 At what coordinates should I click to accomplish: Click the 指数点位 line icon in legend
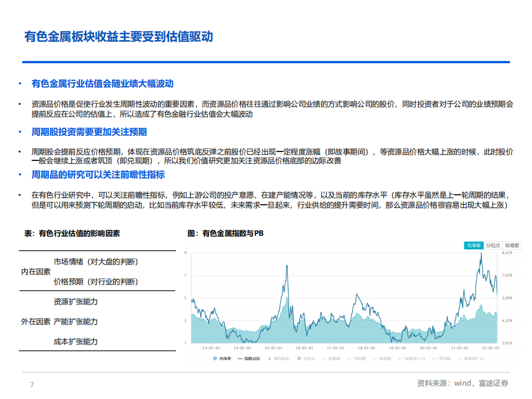[241, 359]
